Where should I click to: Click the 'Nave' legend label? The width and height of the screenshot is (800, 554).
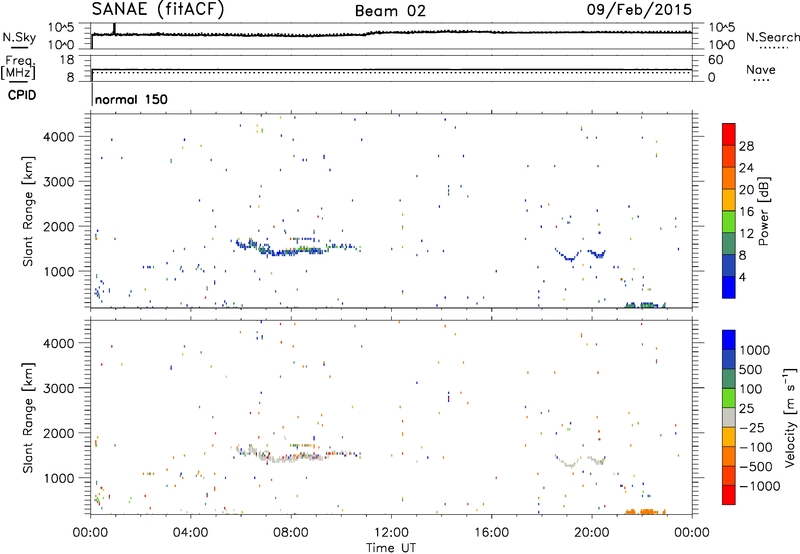(x=761, y=69)
